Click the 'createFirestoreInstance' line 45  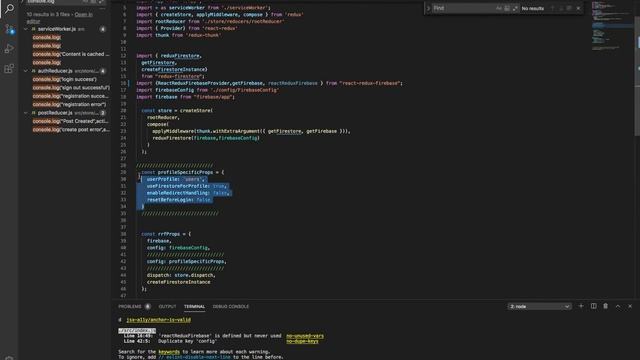(179, 282)
